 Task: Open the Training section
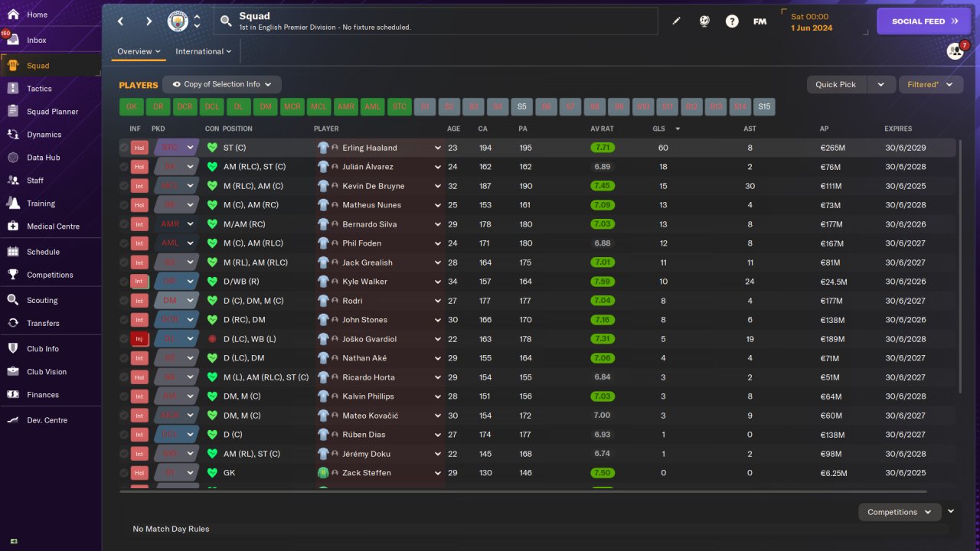pos(41,204)
